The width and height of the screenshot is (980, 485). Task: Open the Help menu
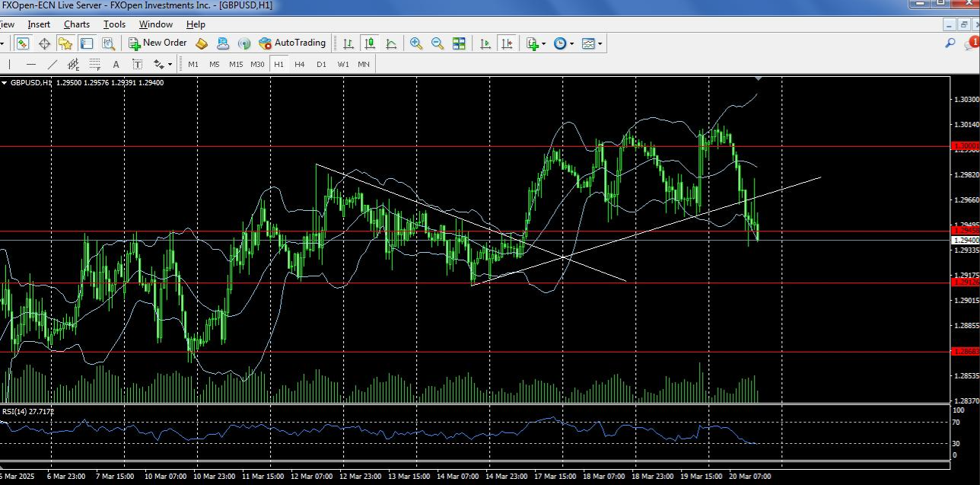click(196, 24)
